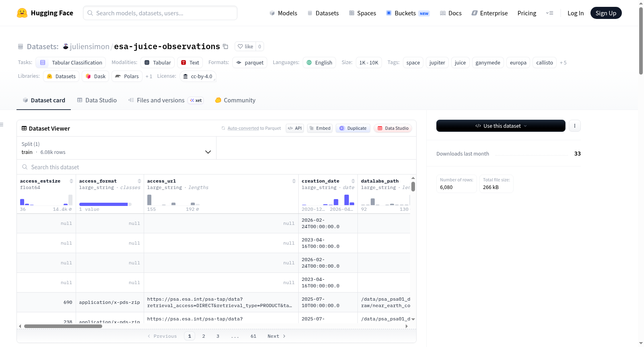The image size is (644, 347).
Task: Focus the top site search field
Action: pyautogui.click(x=160, y=13)
